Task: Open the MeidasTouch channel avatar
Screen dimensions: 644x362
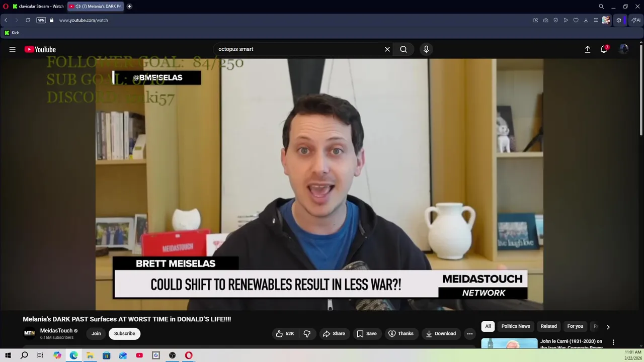Action: tap(30, 333)
